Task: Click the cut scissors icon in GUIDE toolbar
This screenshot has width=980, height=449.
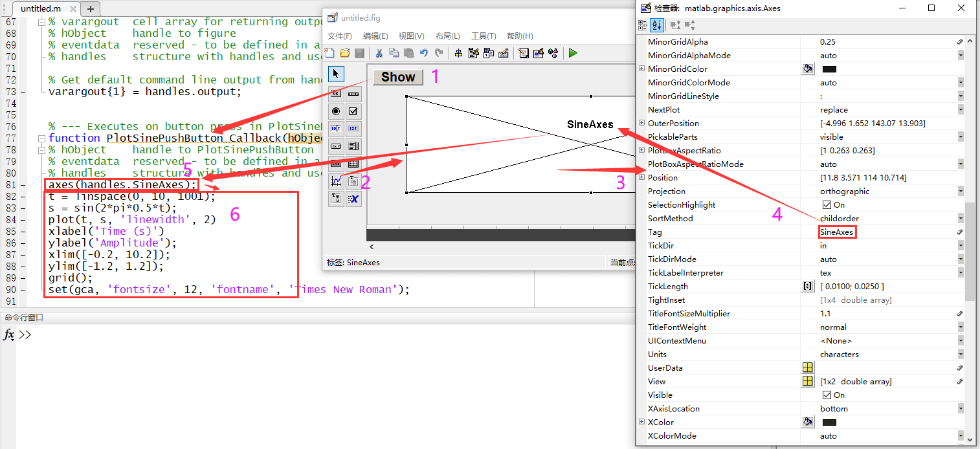Action: pyautogui.click(x=379, y=53)
